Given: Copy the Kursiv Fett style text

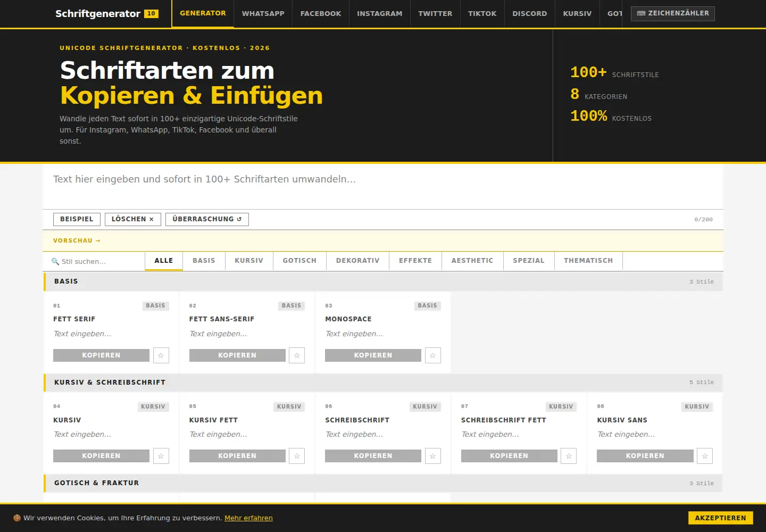Looking at the screenshot, I should point(237,456).
